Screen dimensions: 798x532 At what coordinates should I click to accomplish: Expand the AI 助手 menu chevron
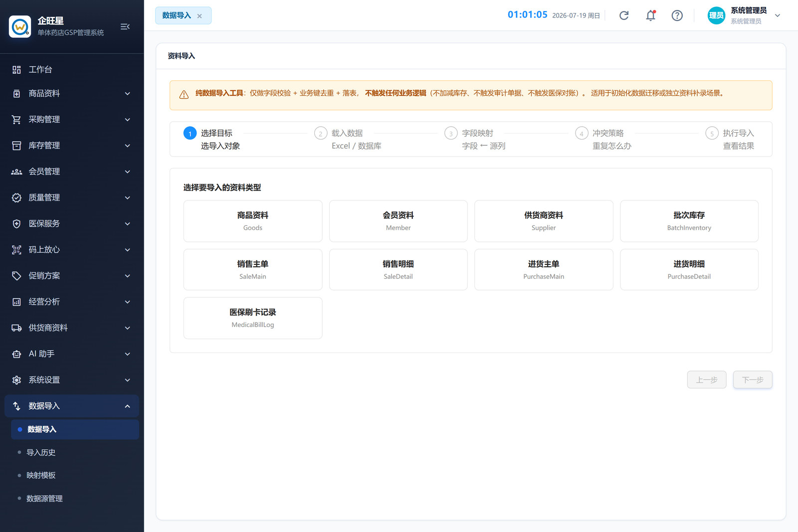[x=128, y=354]
